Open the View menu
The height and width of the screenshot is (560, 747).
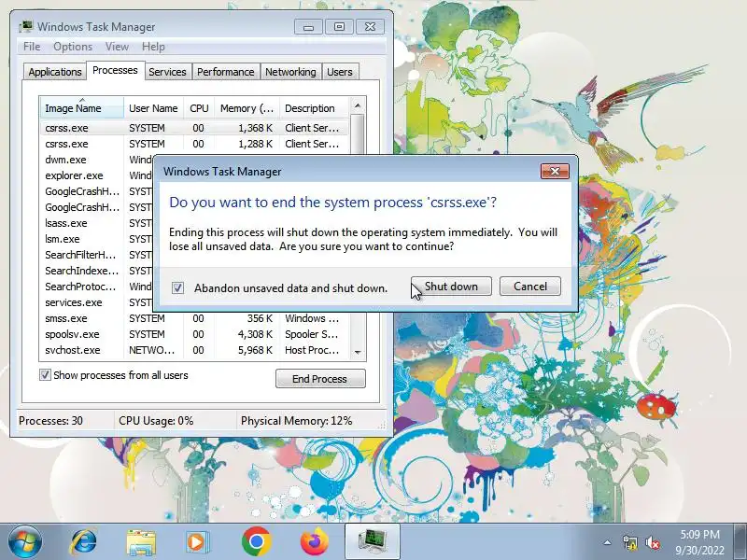[x=118, y=47]
